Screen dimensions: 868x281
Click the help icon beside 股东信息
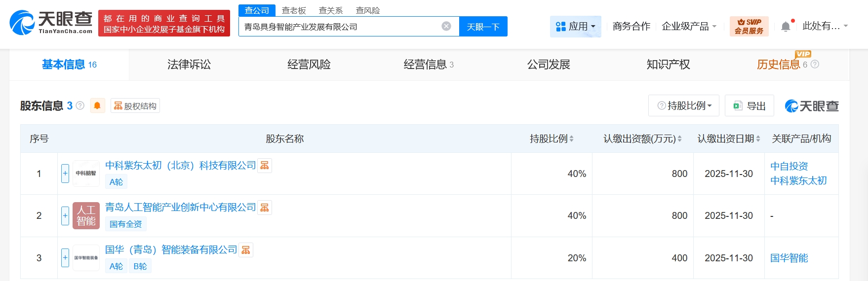[x=80, y=105]
